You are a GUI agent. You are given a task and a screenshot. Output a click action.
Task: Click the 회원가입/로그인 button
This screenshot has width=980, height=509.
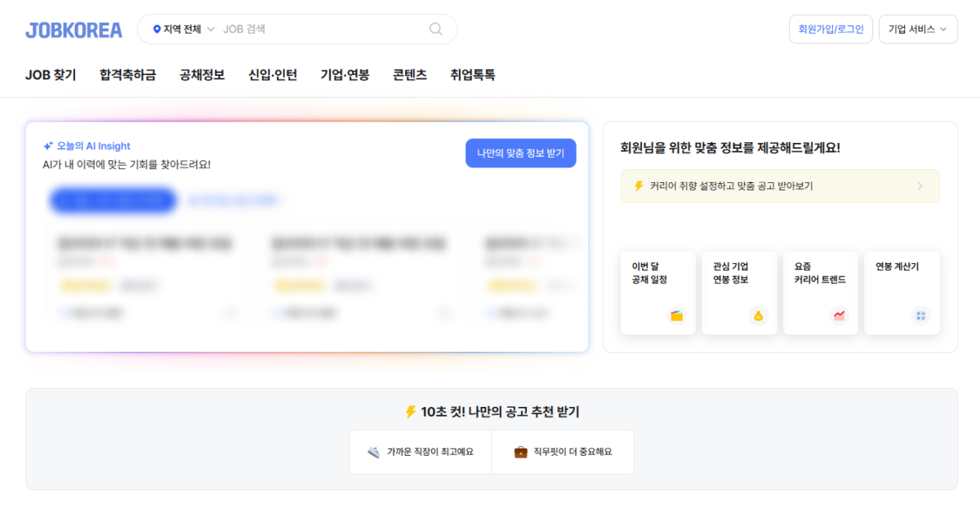pos(831,29)
